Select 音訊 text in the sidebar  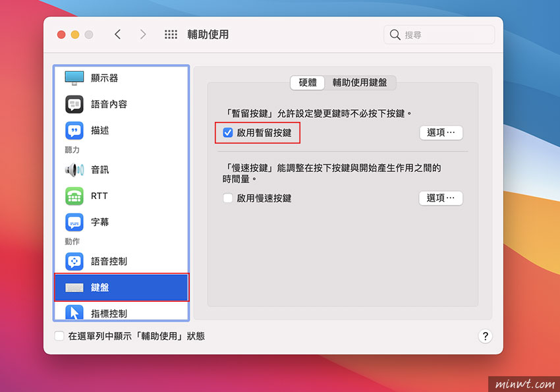[99, 169]
